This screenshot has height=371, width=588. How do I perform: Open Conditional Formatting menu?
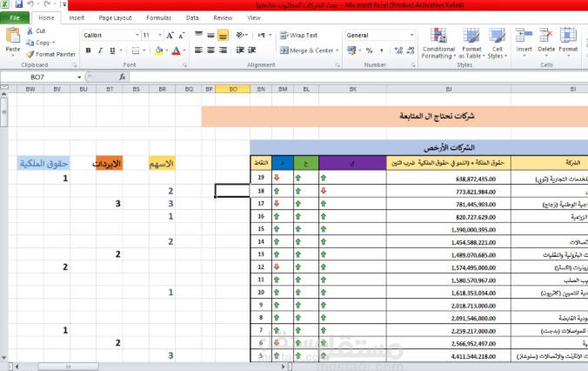click(x=438, y=44)
